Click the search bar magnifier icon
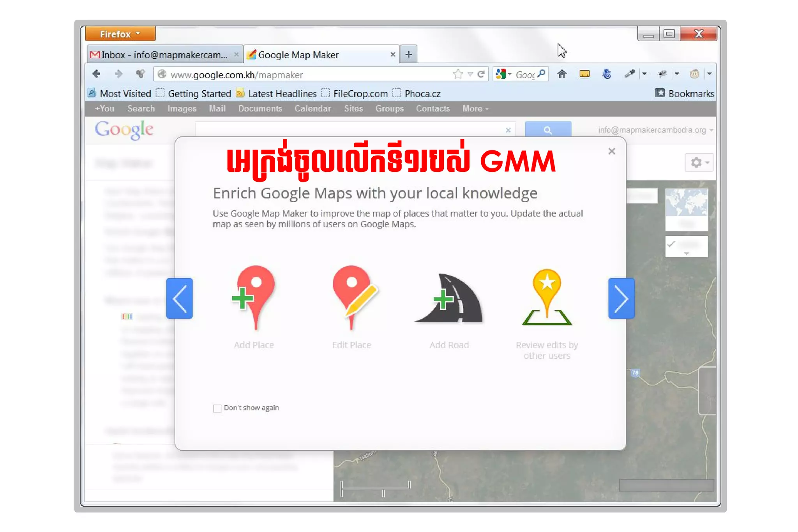 click(541, 74)
